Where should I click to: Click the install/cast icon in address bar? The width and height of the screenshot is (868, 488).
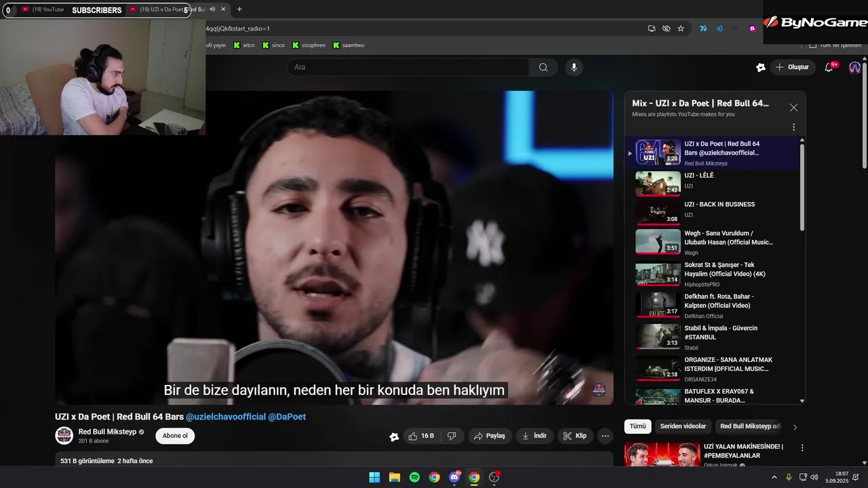point(652,28)
